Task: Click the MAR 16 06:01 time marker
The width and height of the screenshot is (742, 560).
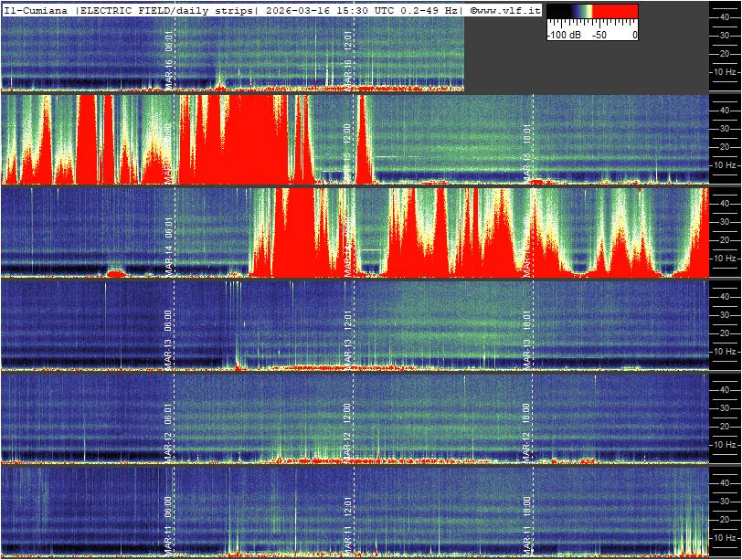Action: tap(169, 61)
